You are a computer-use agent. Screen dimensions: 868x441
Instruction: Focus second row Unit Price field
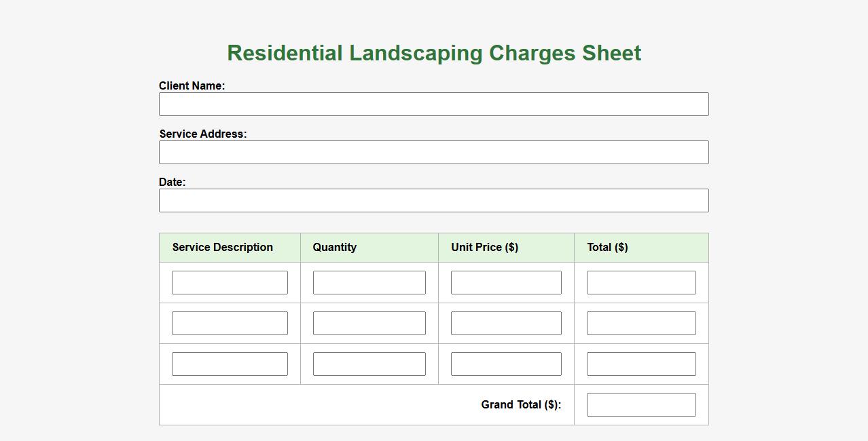506,324
